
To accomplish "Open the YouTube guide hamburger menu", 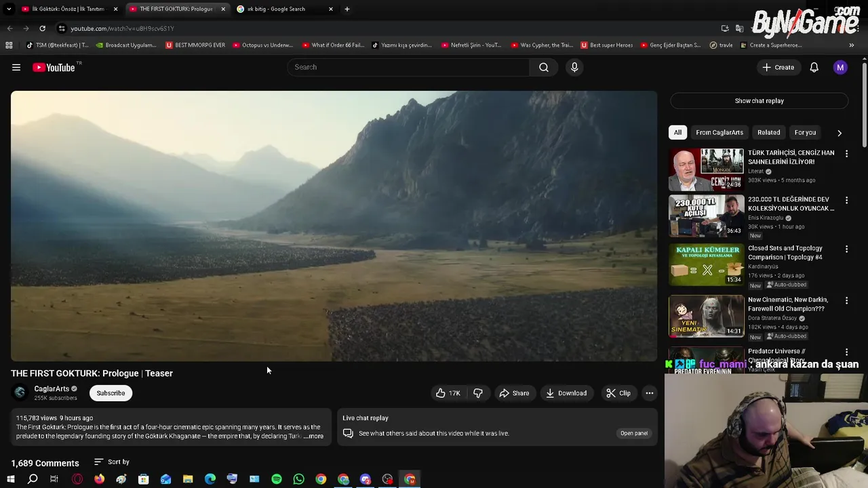I will click(16, 67).
